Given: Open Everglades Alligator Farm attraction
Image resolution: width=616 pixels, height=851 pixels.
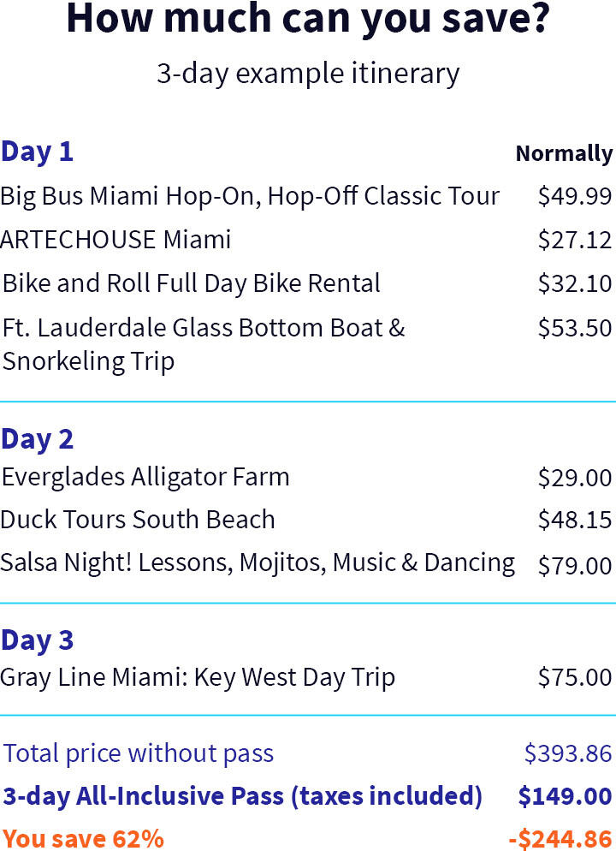Looking at the screenshot, I should [x=145, y=478].
